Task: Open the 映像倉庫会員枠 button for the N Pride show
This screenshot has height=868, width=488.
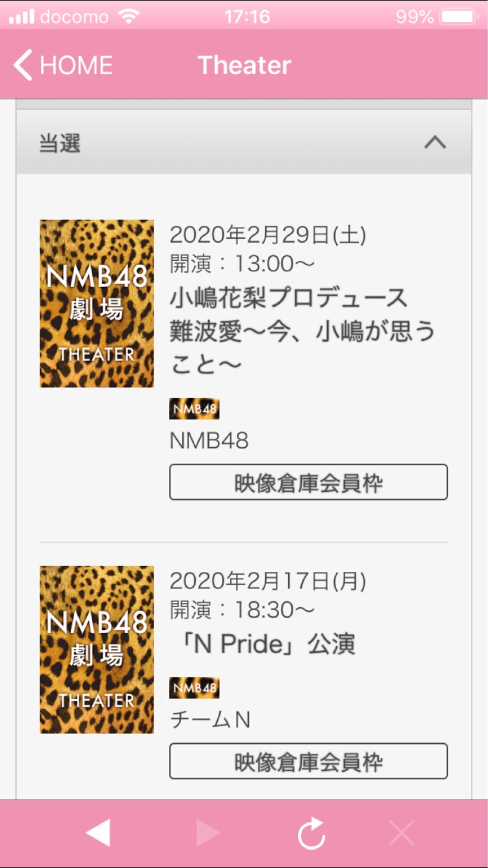Action: 309,761
